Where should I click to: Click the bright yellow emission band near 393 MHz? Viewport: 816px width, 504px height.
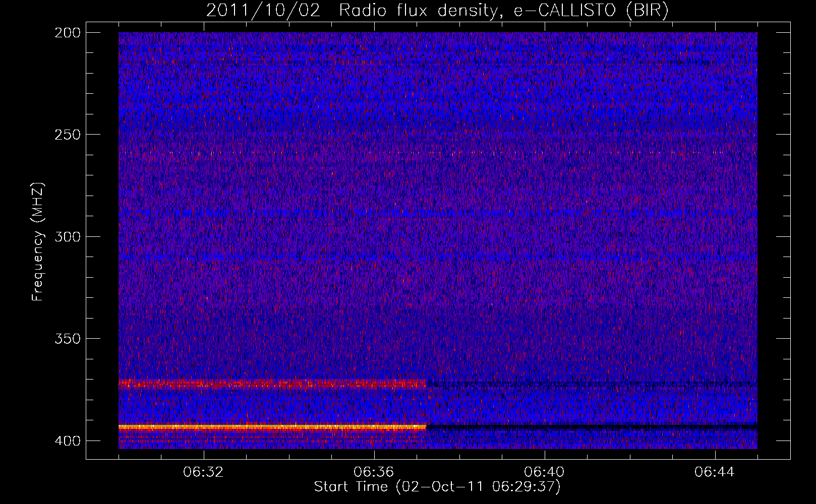click(x=272, y=427)
